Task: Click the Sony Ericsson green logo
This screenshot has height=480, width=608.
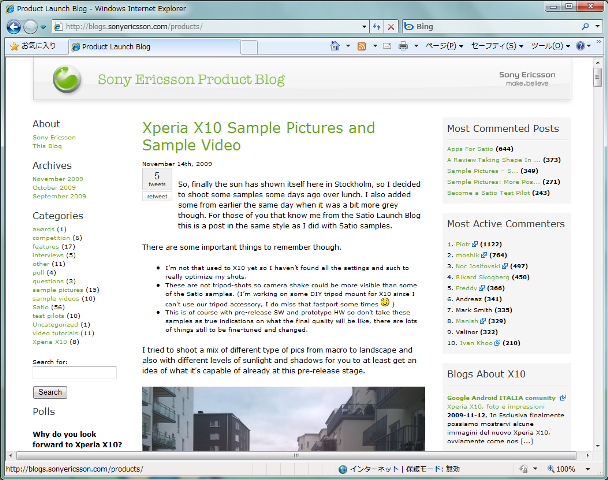Action: [67, 79]
